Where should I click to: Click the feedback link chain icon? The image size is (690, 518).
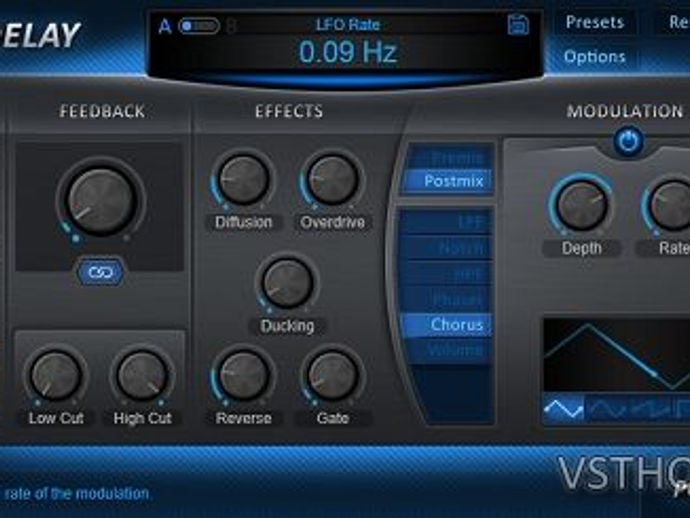tap(100, 273)
